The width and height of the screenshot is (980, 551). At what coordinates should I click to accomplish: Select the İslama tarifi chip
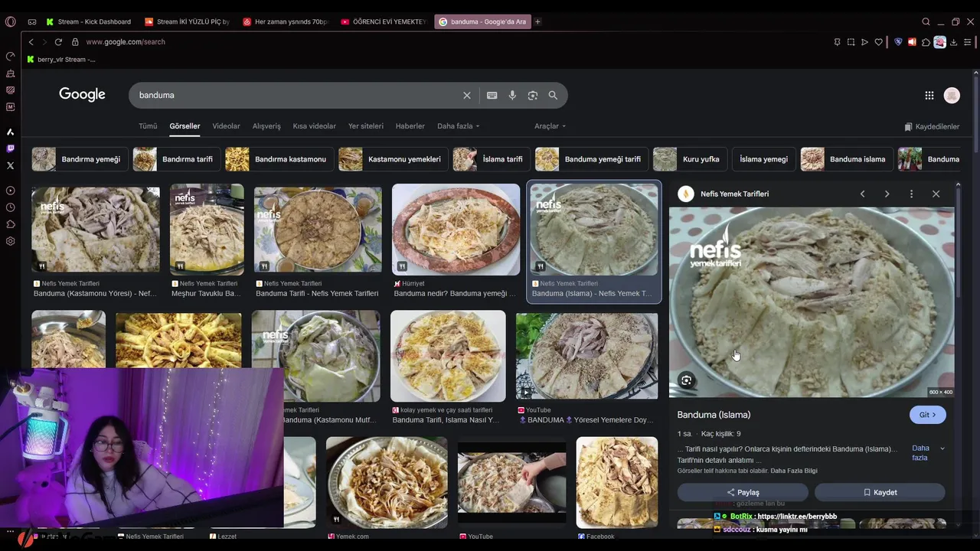pyautogui.click(x=491, y=159)
